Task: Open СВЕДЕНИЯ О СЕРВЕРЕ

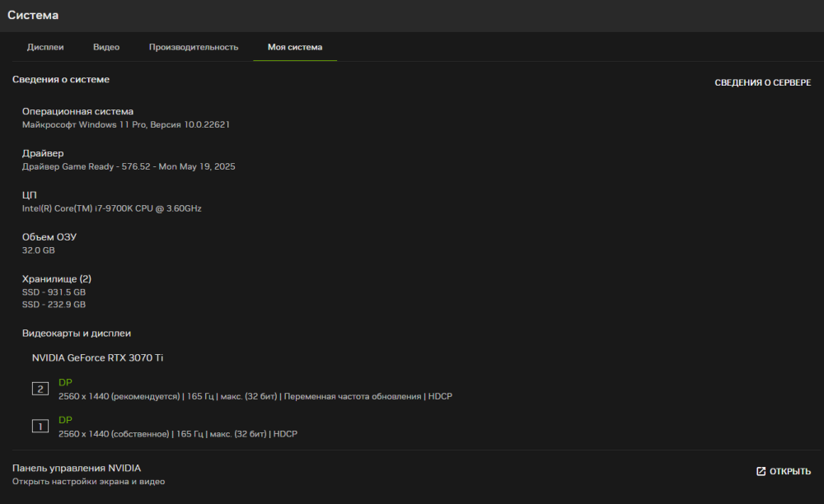Action: point(762,83)
